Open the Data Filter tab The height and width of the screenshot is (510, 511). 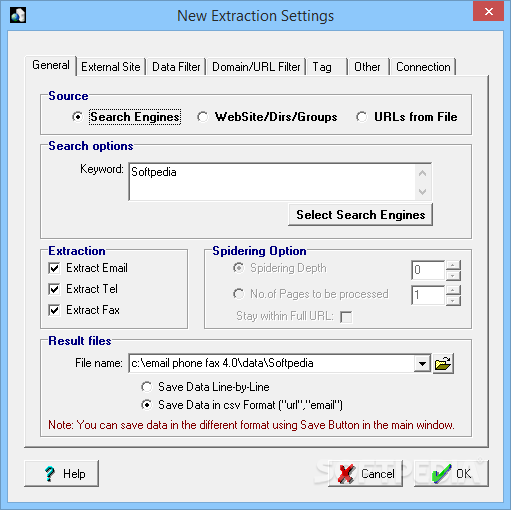click(x=176, y=67)
